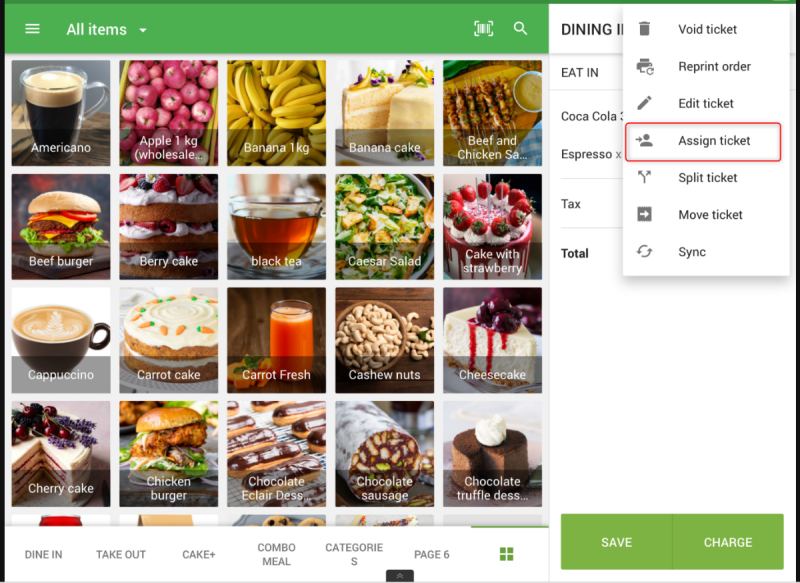Viewport: 800px width, 583px height.
Task: Open the COMBO MEAL tab
Action: click(277, 555)
